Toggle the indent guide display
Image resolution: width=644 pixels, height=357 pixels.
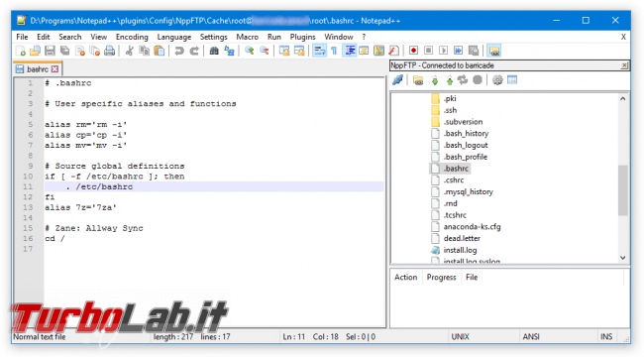coord(350,51)
